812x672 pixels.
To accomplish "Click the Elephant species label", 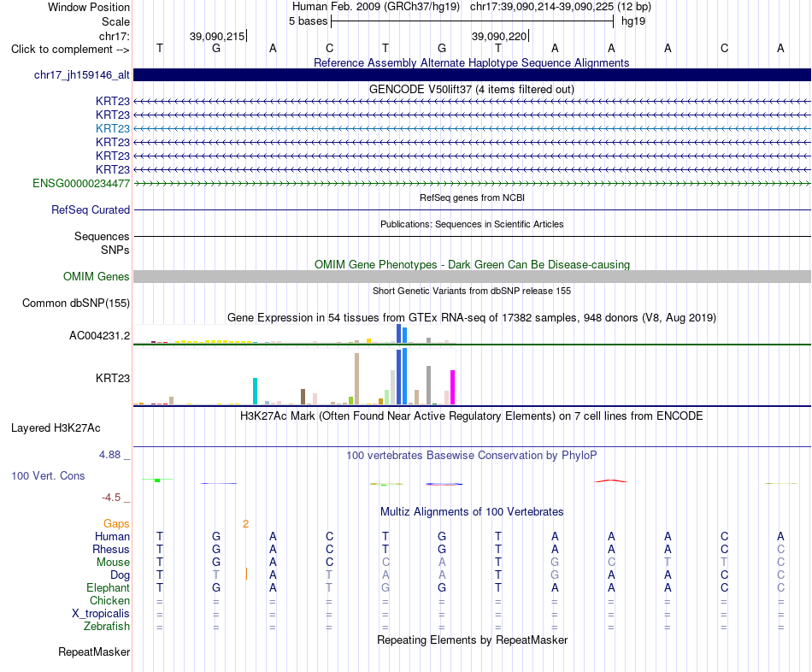I will 108,588.
